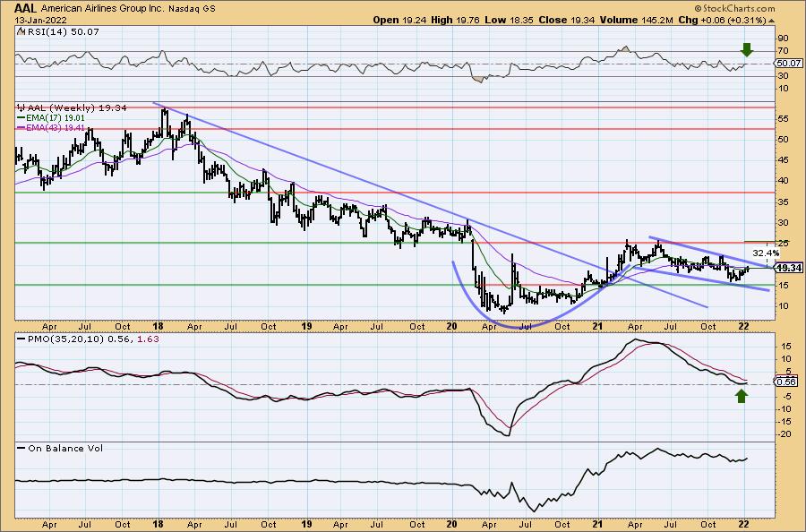Screen dimensions: 806x532
Task: Click the 32.4% measurement label
Action: tap(766, 253)
